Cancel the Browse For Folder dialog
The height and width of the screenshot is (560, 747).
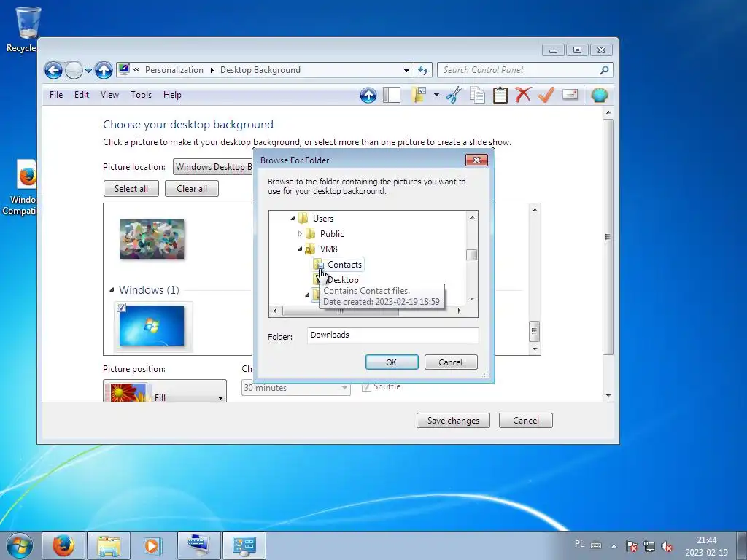pos(450,362)
